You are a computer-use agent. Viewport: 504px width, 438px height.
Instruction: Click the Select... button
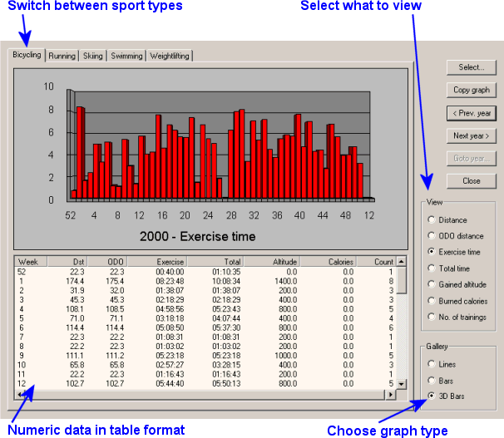tap(472, 67)
